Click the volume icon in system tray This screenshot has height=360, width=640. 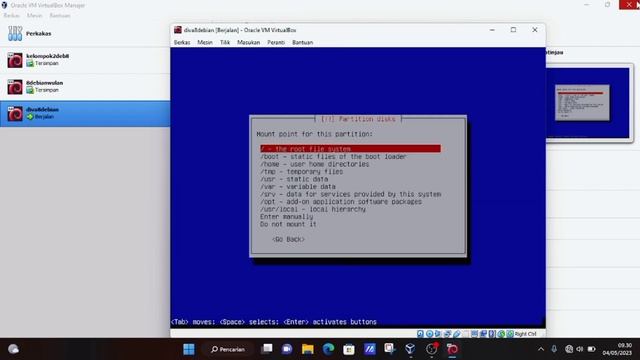click(x=580, y=349)
